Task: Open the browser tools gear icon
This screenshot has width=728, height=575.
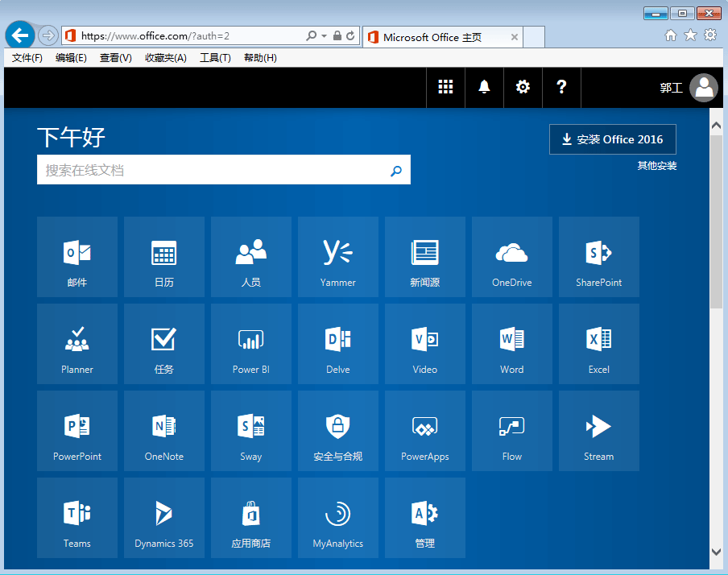Action: coord(710,35)
